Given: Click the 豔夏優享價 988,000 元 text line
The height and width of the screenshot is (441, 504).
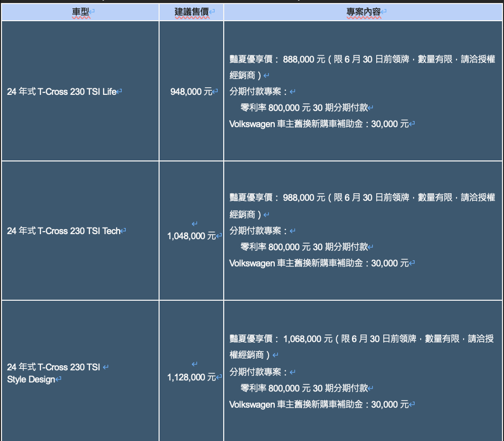Looking at the screenshot, I should tap(362, 198).
